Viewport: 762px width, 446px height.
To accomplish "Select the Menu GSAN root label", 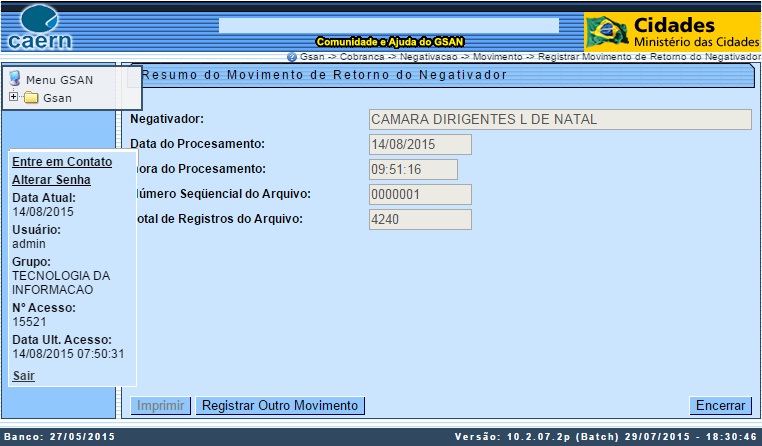I will coord(59,80).
